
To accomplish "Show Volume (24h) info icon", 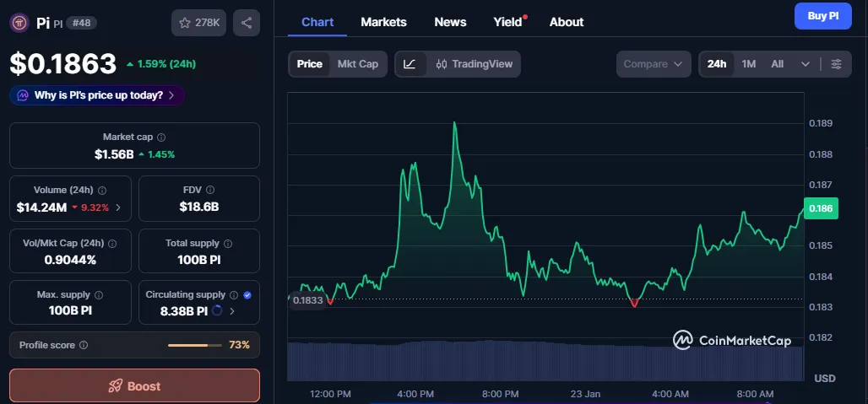I will click(102, 190).
